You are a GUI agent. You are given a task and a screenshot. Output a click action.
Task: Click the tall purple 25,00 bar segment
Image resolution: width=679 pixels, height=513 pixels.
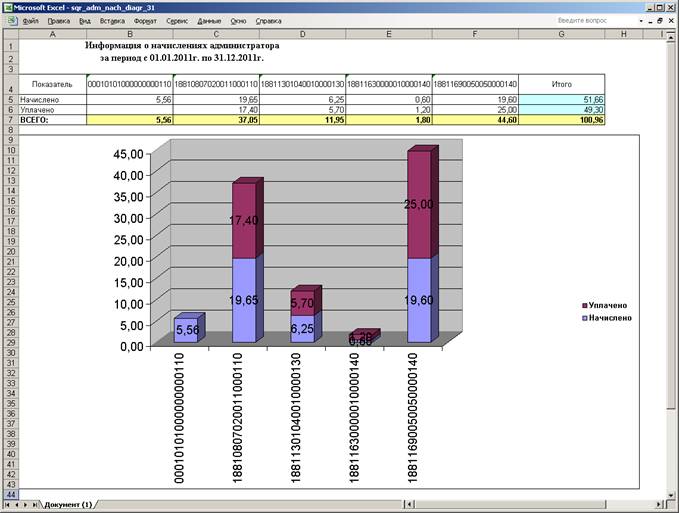click(x=419, y=204)
